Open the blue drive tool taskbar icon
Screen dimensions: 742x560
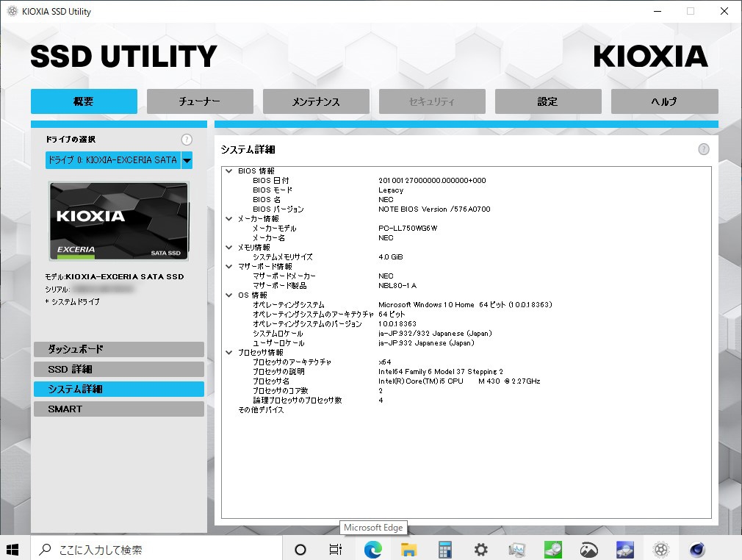(x=625, y=550)
